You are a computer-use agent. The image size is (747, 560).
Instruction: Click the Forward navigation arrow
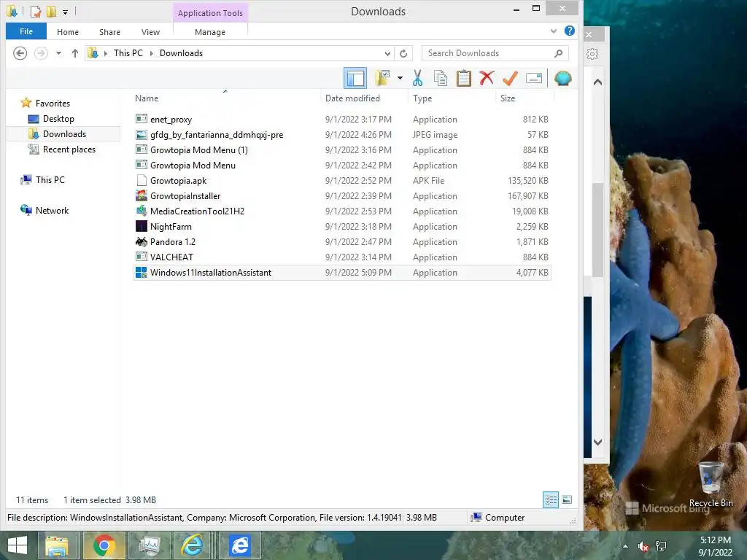click(x=41, y=53)
